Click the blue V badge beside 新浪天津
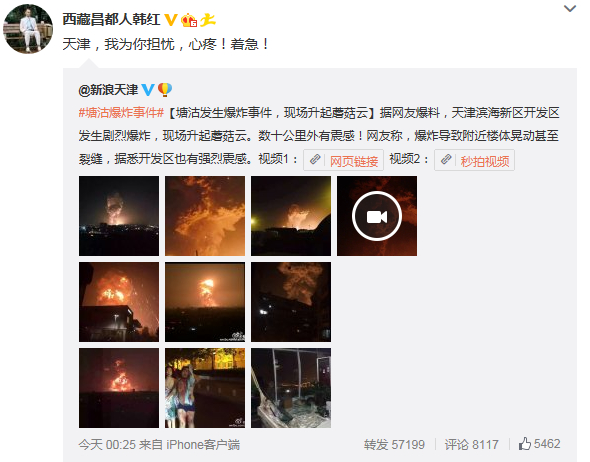The image size is (590, 462). (148, 90)
